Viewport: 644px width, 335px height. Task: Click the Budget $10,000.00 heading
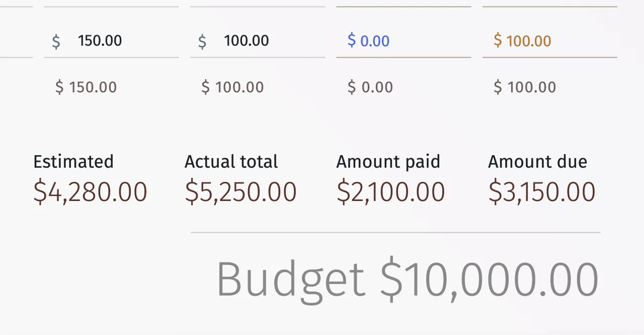pos(408,280)
